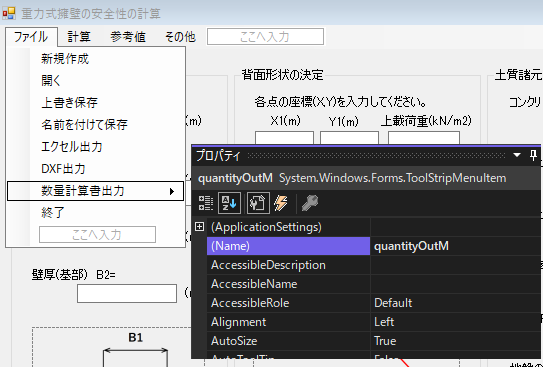
Task: Click the Y1(m) input box
Action: [349, 137]
